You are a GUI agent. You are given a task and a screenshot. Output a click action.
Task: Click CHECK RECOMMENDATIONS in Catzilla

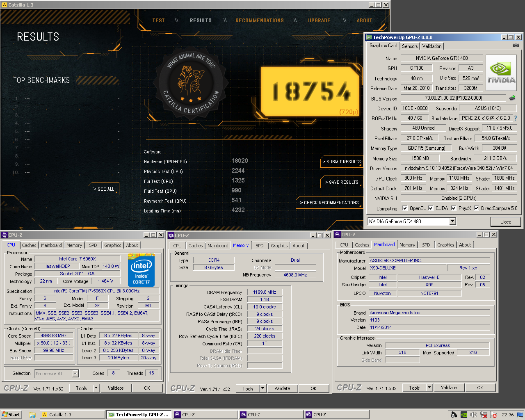click(x=329, y=203)
